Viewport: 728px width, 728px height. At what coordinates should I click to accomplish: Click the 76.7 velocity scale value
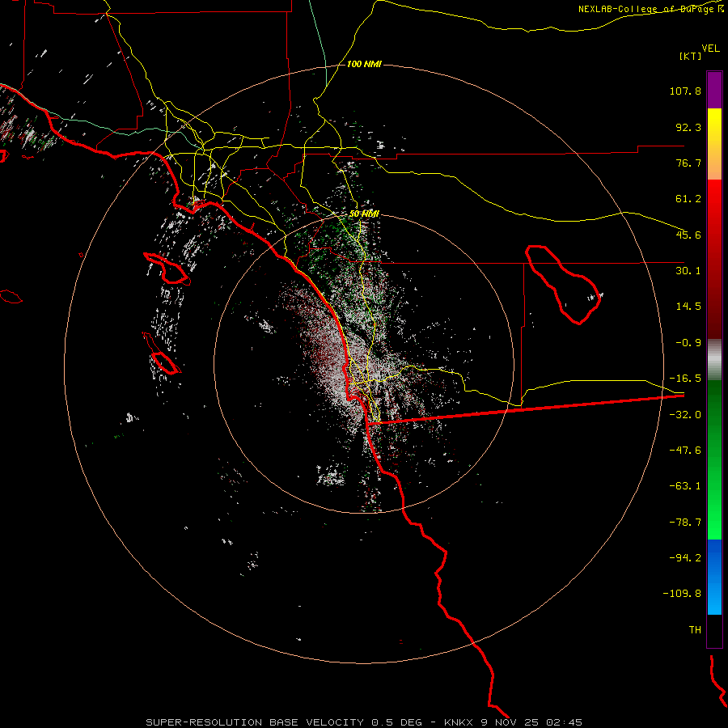[x=688, y=163]
